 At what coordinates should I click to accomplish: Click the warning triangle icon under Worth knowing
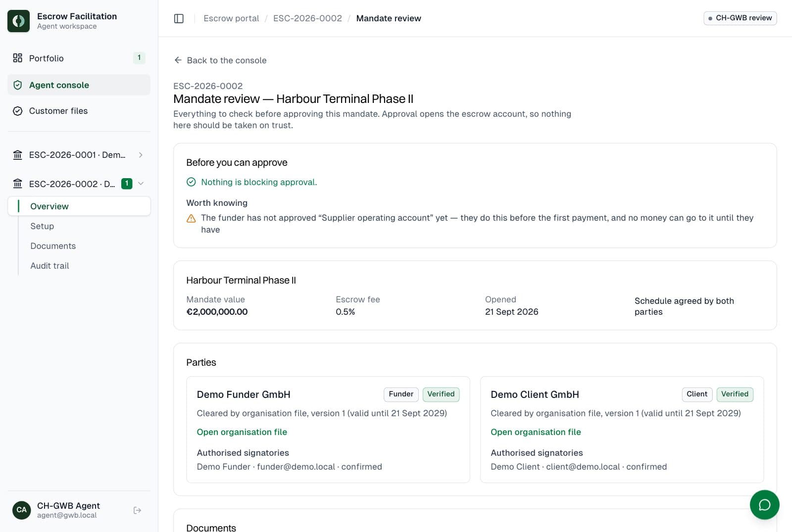click(x=191, y=218)
